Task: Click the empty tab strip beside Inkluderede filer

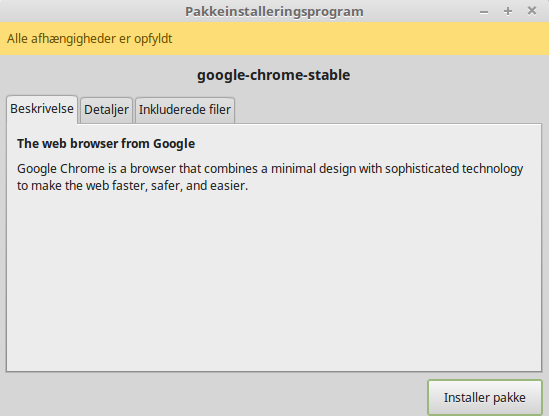Action: 388,110
